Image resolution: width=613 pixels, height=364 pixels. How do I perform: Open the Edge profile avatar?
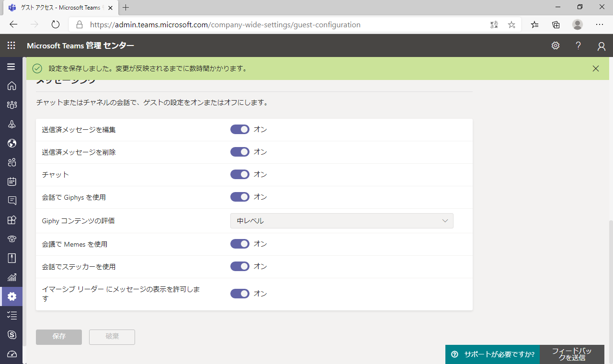click(578, 24)
